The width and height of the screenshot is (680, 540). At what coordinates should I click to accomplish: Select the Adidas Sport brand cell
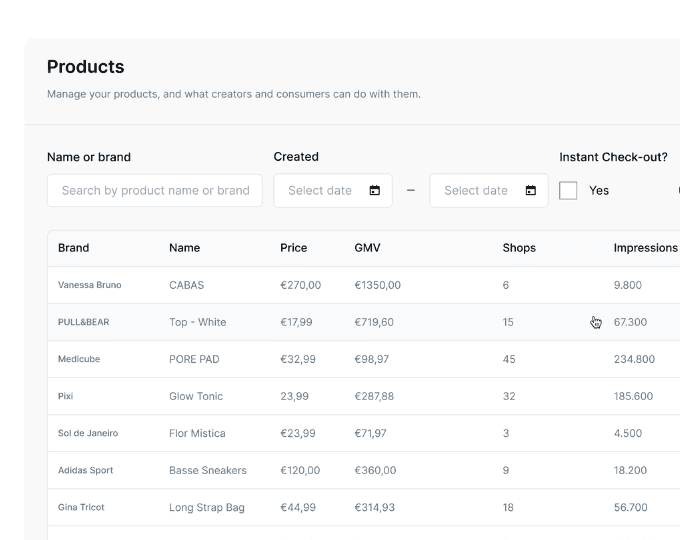click(85, 470)
